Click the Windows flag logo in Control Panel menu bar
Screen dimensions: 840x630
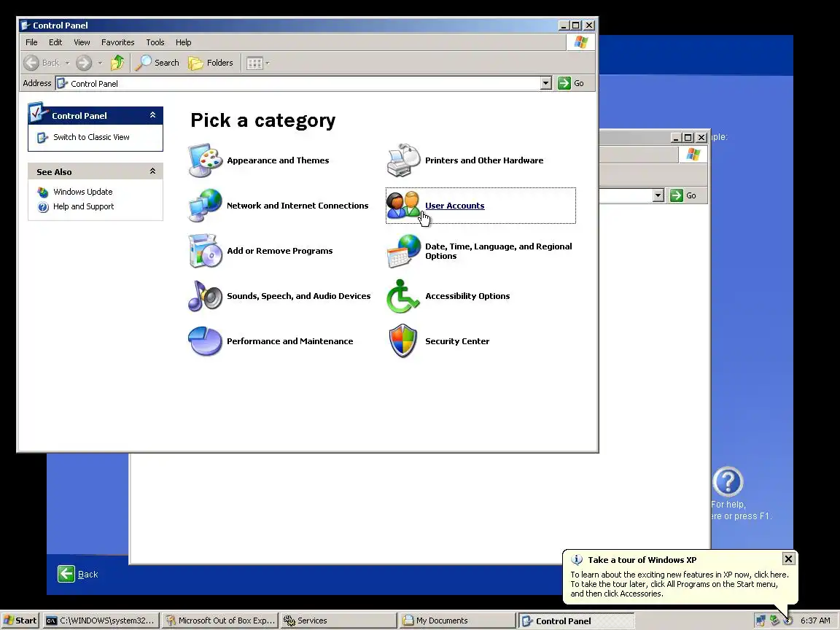pyautogui.click(x=580, y=42)
